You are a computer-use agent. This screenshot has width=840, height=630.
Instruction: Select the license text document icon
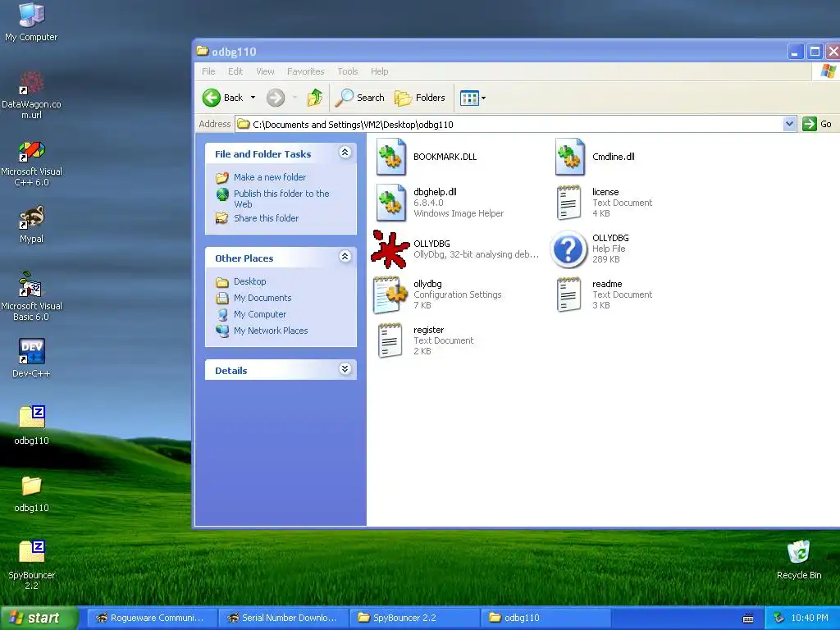pos(569,203)
